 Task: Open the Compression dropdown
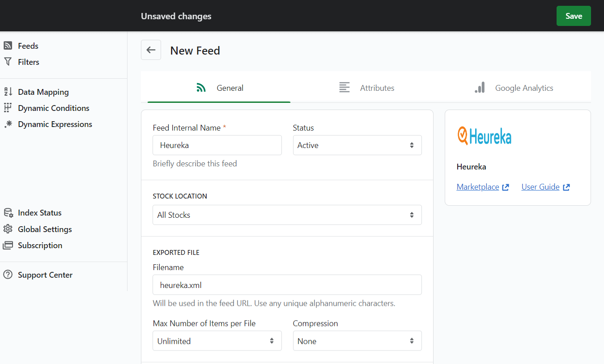click(x=357, y=341)
